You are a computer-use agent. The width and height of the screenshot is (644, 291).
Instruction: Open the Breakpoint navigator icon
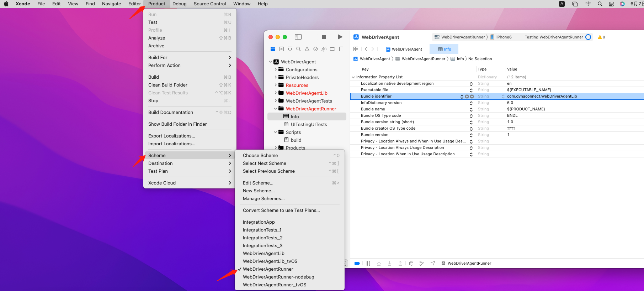click(x=332, y=49)
